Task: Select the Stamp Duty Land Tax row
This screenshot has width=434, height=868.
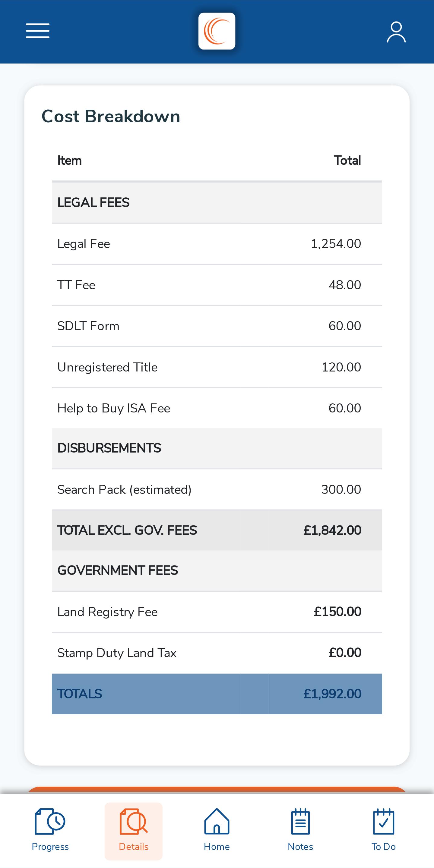Action: (x=217, y=653)
